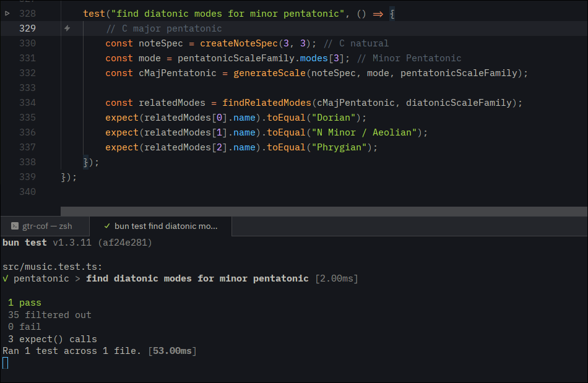Select line number 329 in the gutter
The width and height of the screenshot is (588, 383).
tap(28, 28)
